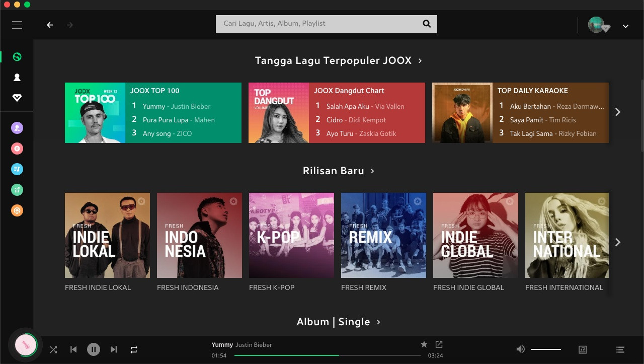Click the search magnifier icon
The image size is (644, 364).
coord(427,24)
